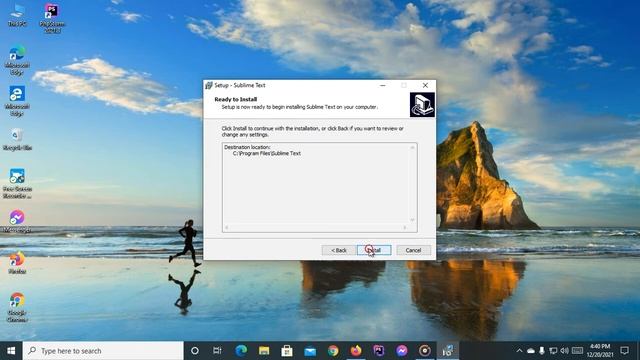The image size is (640, 360).
Task: Click the OneDrive cloud tray icon
Action: click(531, 351)
